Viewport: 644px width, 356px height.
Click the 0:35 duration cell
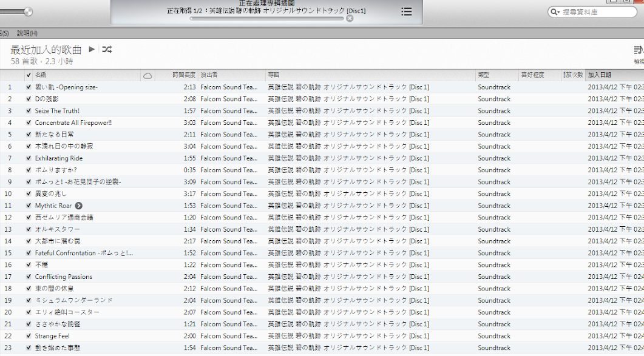[189, 170]
